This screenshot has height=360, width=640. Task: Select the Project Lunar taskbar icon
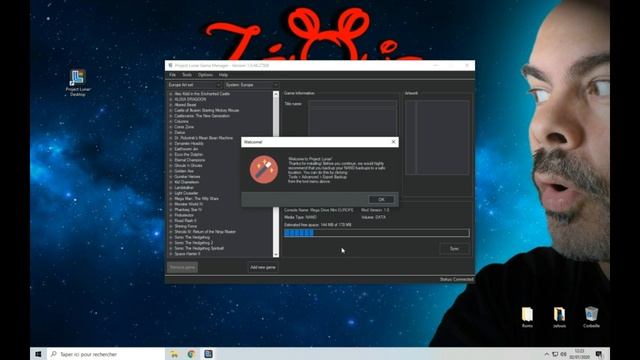point(208,354)
